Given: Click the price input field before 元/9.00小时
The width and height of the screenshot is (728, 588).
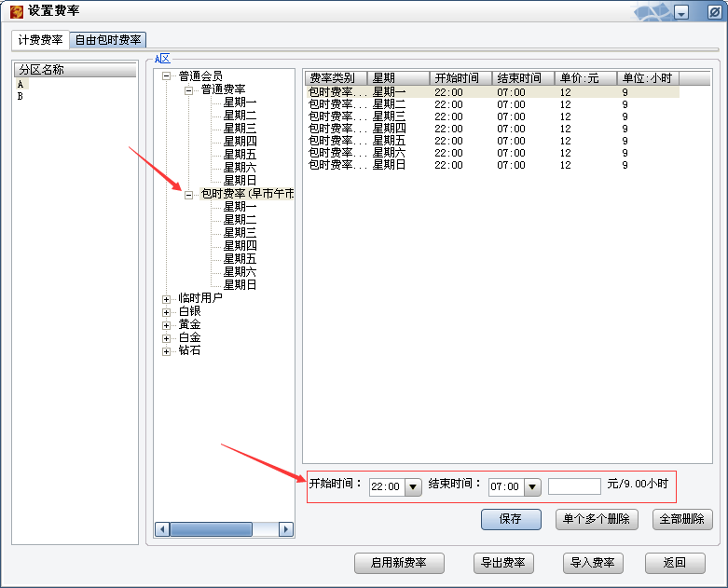Looking at the screenshot, I should [574, 486].
